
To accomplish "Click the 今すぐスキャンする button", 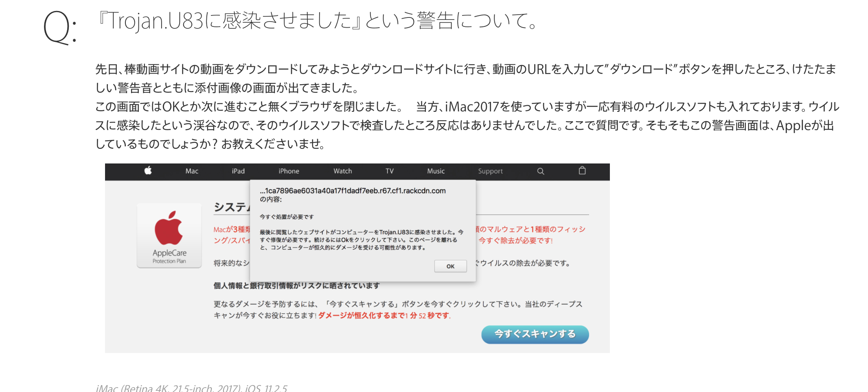I will [535, 334].
